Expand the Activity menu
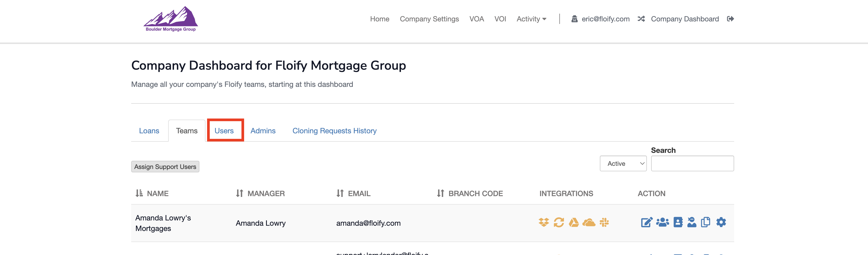Viewport: 868px width, 255px height. pyautogui.click(x=531, y=19)
